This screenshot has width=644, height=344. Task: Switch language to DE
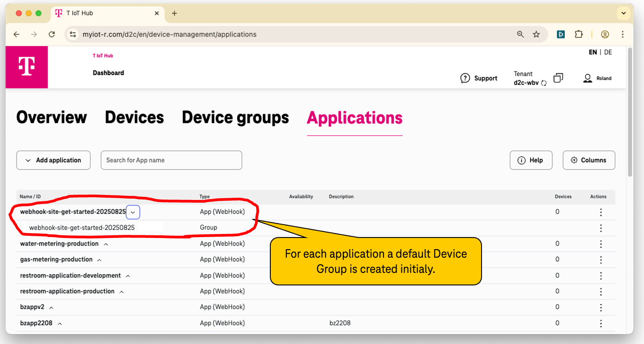tap(607, 52)
